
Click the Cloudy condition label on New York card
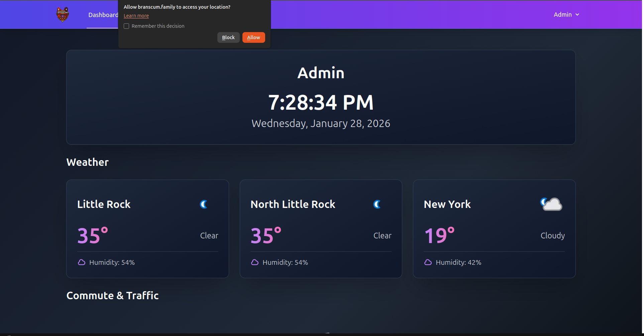[x=552, y=236]
